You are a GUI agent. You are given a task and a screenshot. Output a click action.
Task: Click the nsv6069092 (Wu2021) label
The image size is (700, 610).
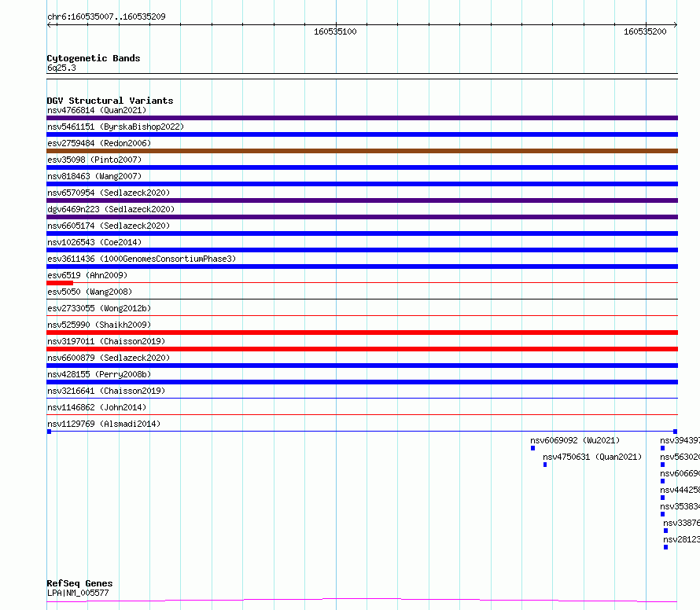pos(575,440)
